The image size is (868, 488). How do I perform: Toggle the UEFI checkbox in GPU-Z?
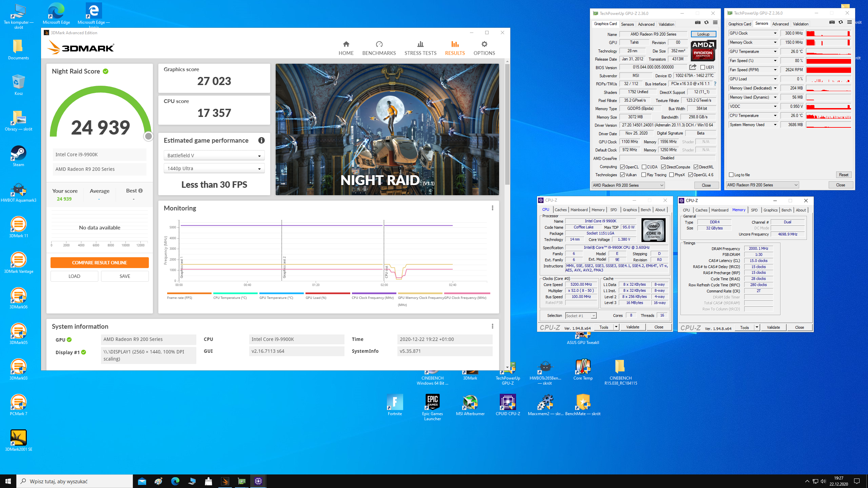(x=703, y=67)
